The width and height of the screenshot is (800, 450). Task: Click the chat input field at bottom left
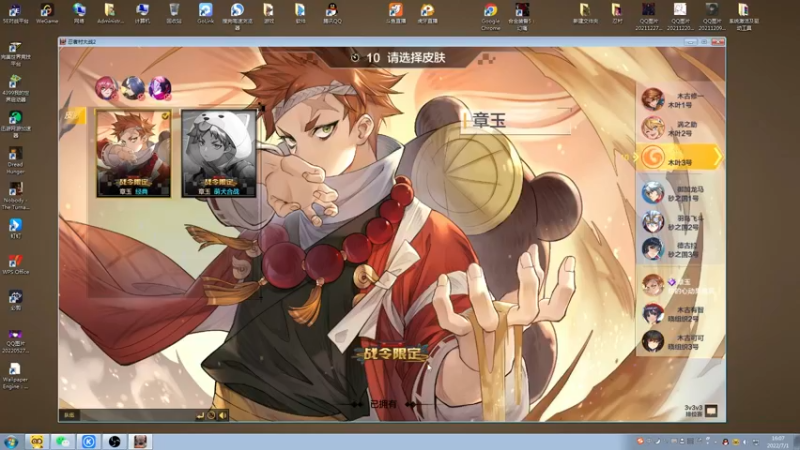(x=136, y=415)
